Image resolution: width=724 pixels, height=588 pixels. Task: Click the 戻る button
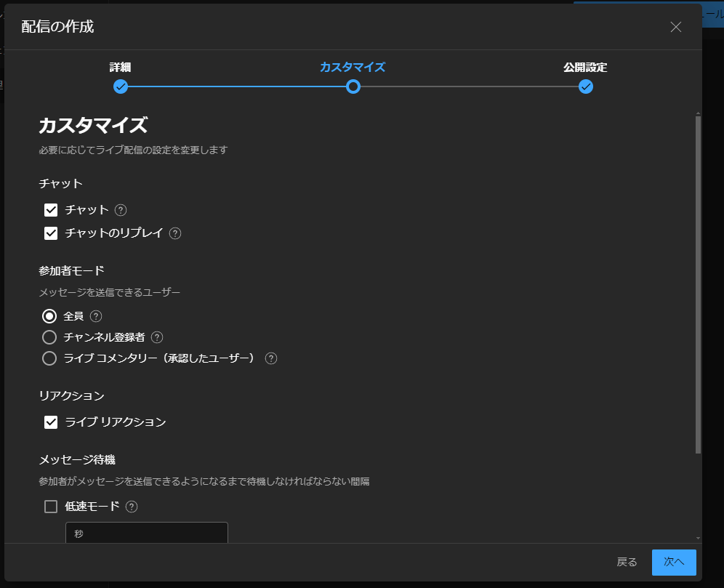click(627, 562)
